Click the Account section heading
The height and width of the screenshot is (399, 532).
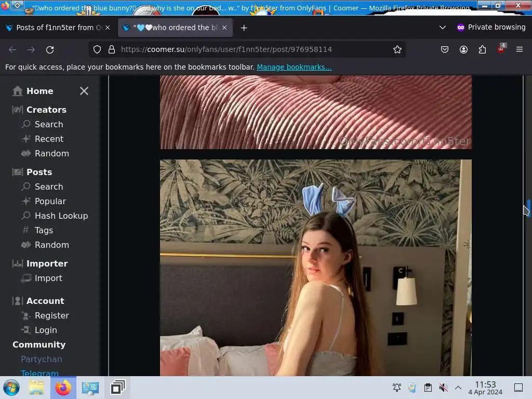[45, 301]
